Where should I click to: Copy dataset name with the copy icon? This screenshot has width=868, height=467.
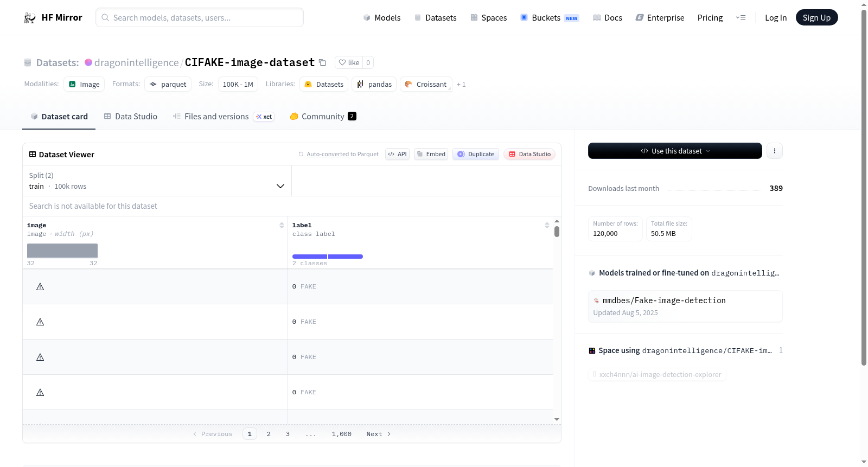[x=322, y=62]
